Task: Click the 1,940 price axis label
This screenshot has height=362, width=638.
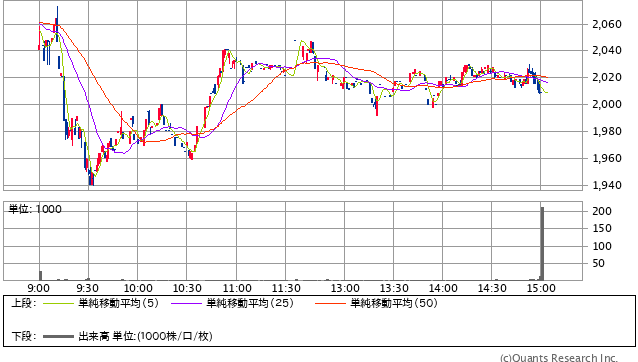Action: [x=607, y=185]
